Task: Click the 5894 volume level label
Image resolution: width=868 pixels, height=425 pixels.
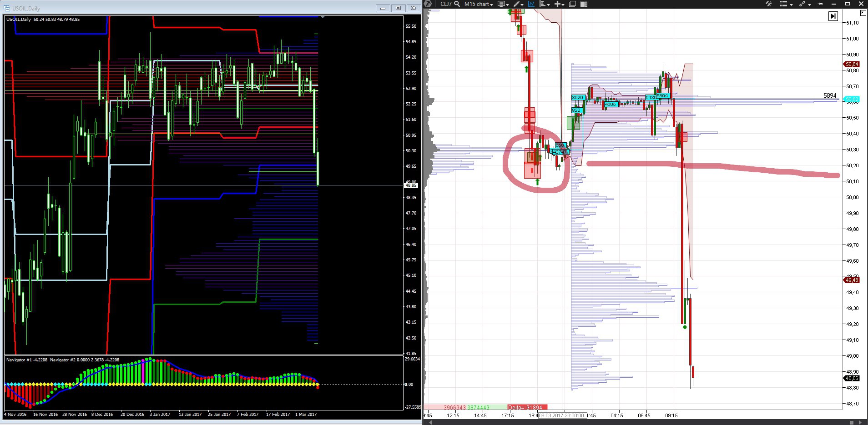Action: coord(830,95)
